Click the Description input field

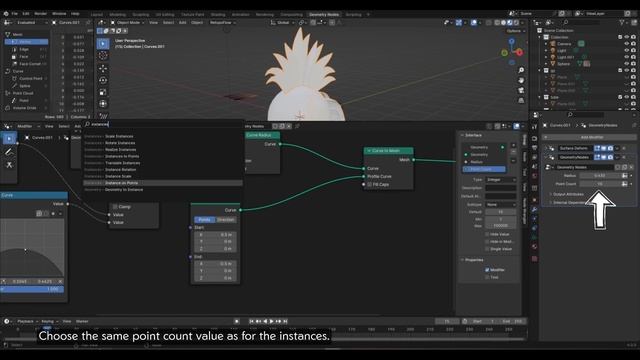pyautogui.click(x=501, y=188)
